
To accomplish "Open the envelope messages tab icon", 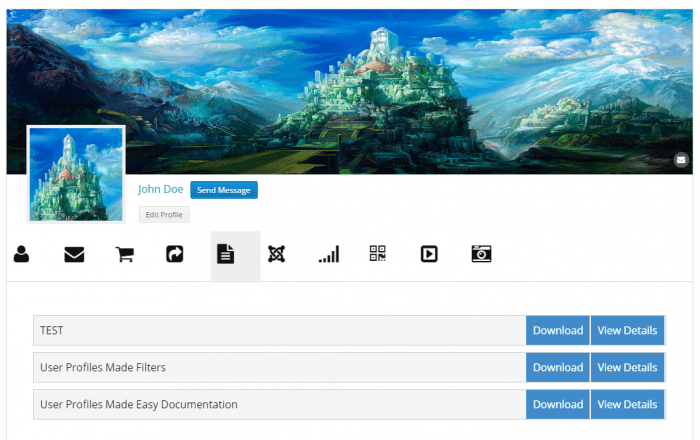I will tap(74, 254).
